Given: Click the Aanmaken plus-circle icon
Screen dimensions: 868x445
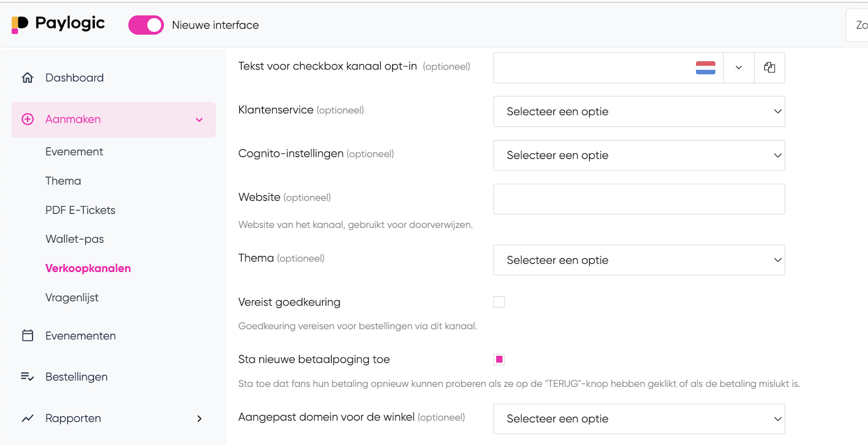Looking at the screenshot, I should pos(28,119).
